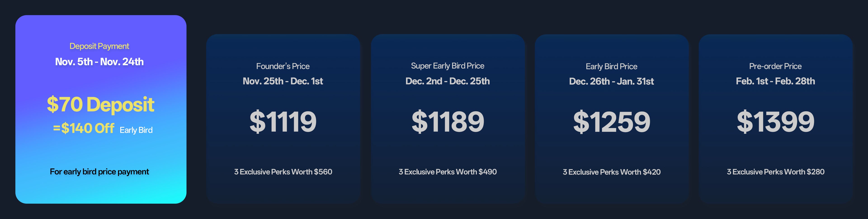Click the Nov. 5th - Nov. 24th date range
This screenshot has width=868, height=219.
coord(99,62)
